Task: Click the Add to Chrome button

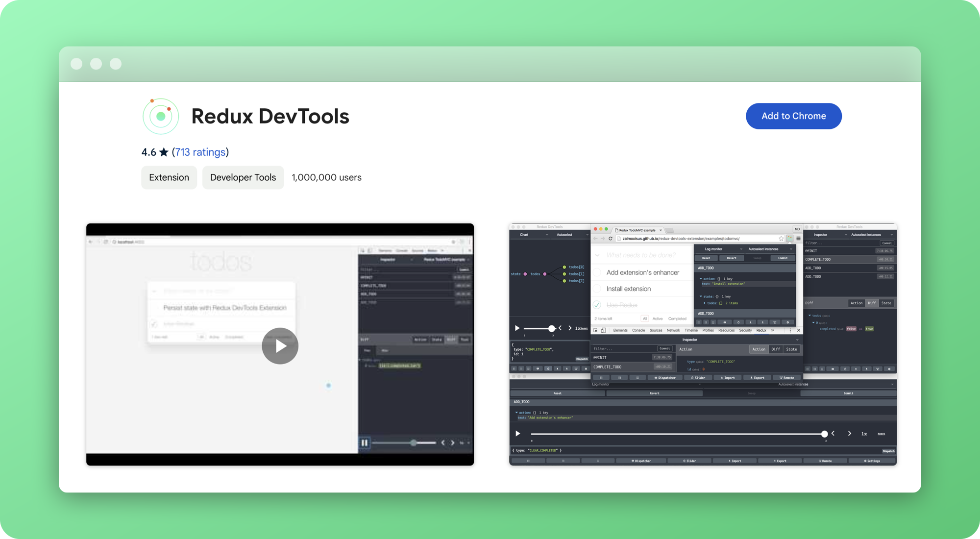Action: [793, 116]
